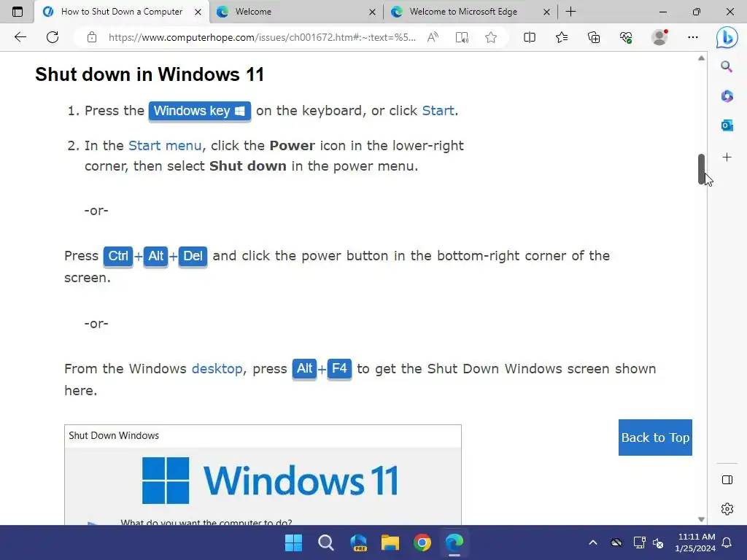View site information lock icon

[x=92, y=37]
